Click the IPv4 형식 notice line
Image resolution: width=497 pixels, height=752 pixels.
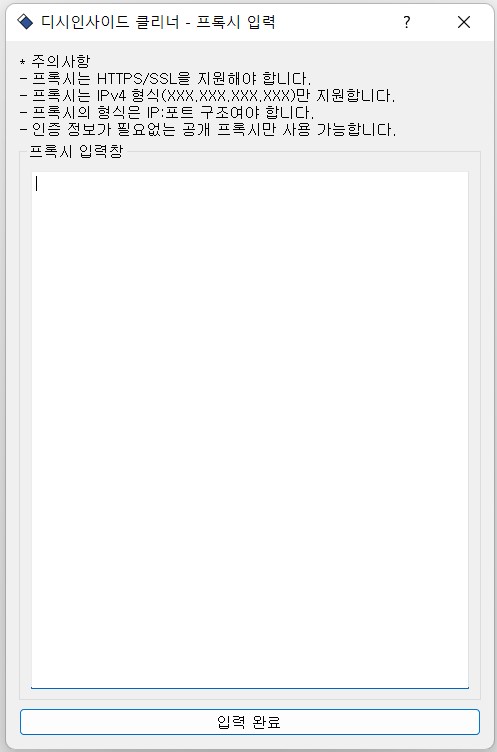click(x=207, y=95)
